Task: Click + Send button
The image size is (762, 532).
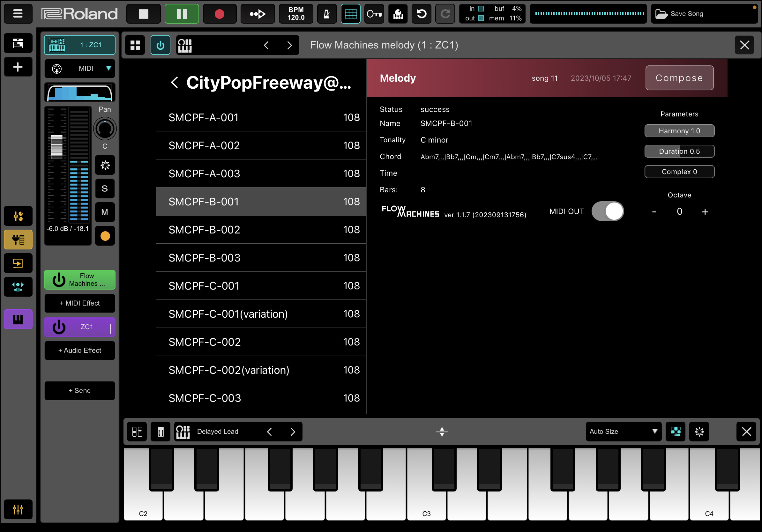Action: [x=80, y=391]
